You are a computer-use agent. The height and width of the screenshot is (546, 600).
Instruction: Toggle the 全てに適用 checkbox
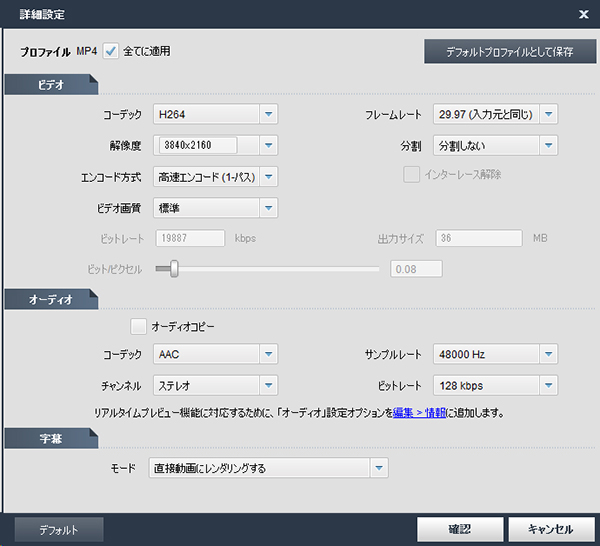point(111,50)
